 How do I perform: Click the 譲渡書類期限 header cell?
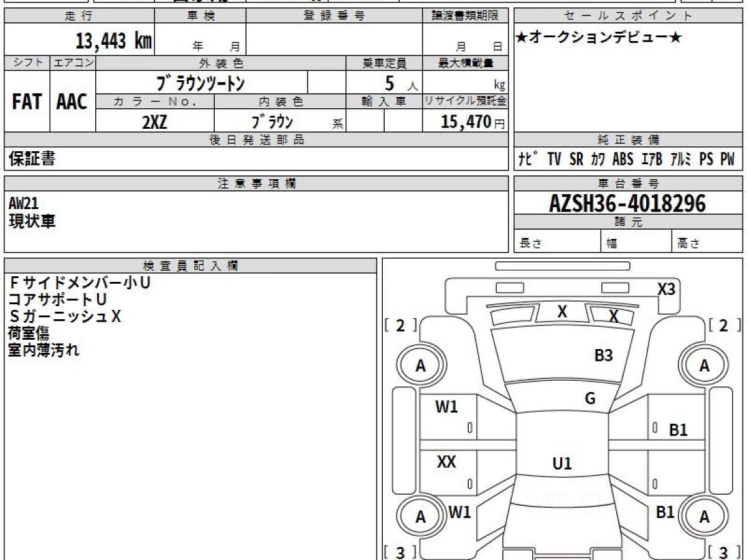[x=466, y=16]
